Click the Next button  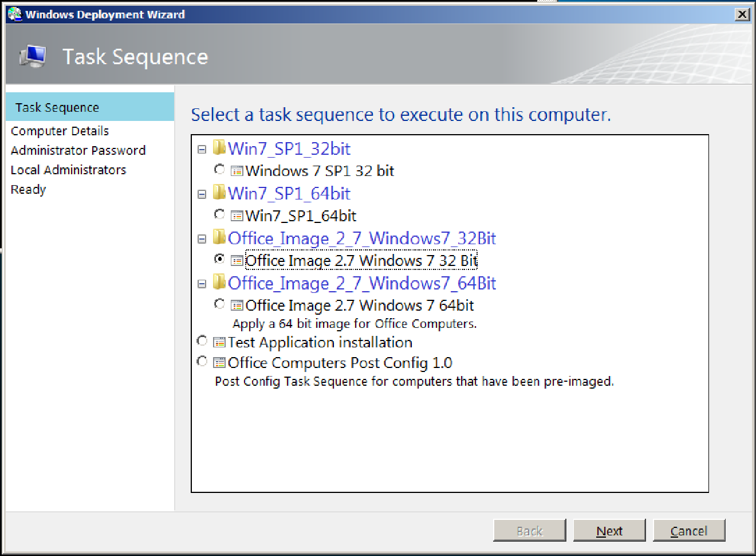pos(609,530)
